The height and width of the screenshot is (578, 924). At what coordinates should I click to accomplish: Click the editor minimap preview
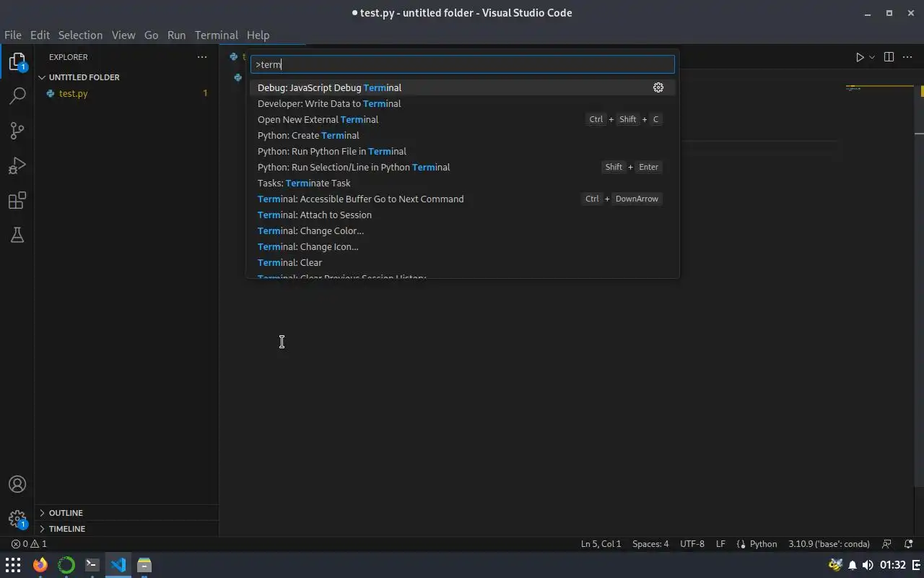[879, 88]
